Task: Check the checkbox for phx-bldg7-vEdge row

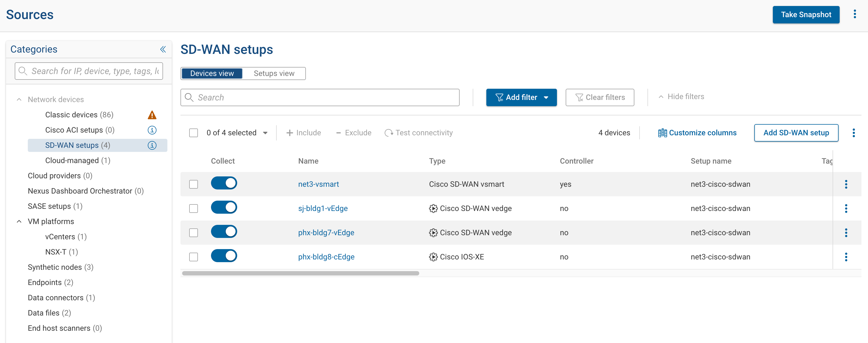Action: 193,233
